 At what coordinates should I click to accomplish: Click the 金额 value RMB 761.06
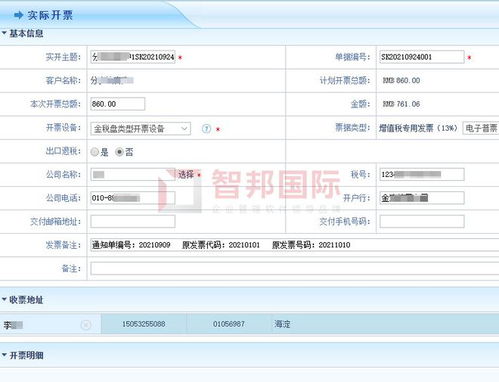pyautogui.click(x=401, y=104)
